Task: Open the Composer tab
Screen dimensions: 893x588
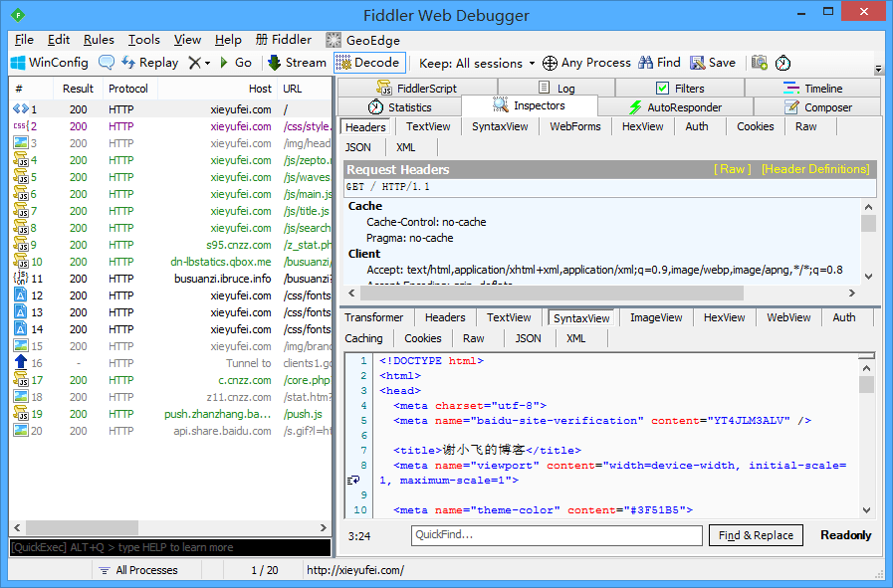Action: (817, 107)
